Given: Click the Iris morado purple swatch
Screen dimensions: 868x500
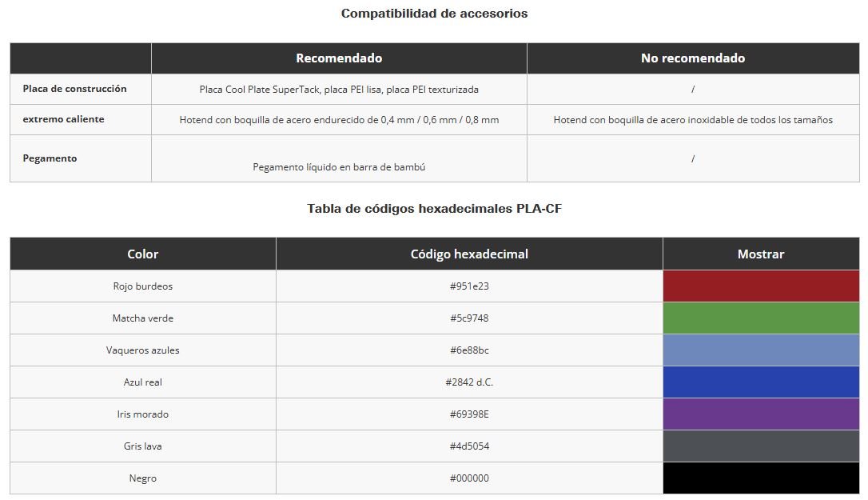Looking at the screenshot, I should coord(761,414).
